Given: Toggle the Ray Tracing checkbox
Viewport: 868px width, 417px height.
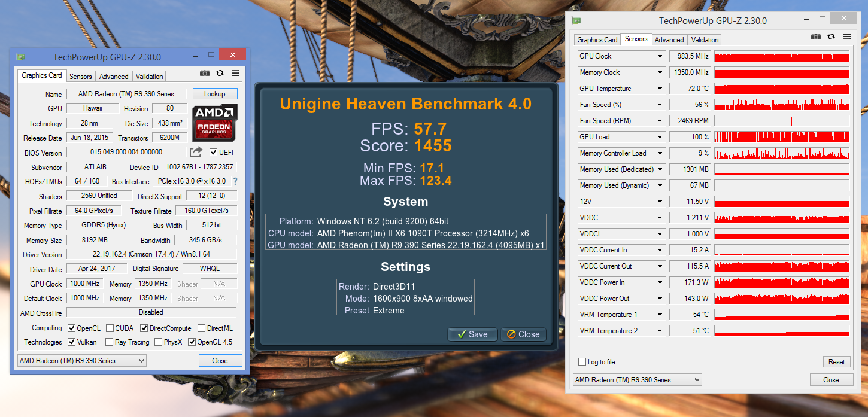Looking at the screenshot, I should point(109,342).
